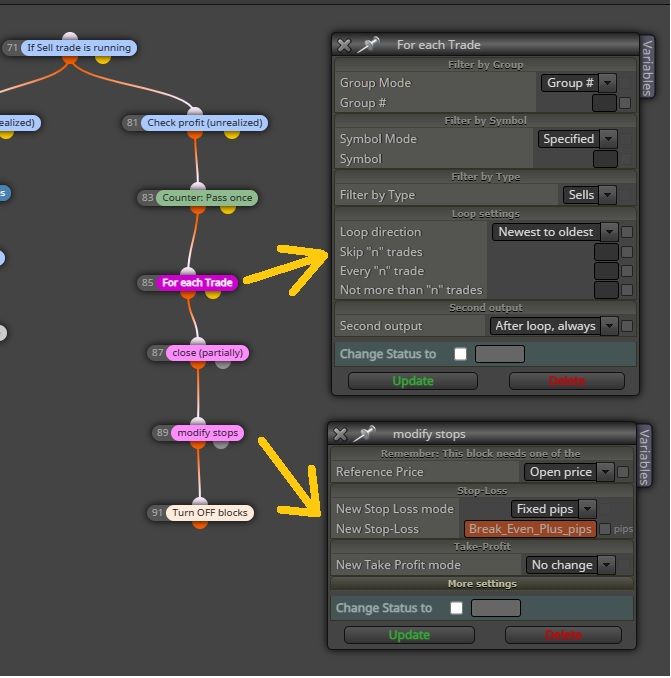Open the Reference Price dropdown
This screenshot has width=671, height=678.
(569, 472)
